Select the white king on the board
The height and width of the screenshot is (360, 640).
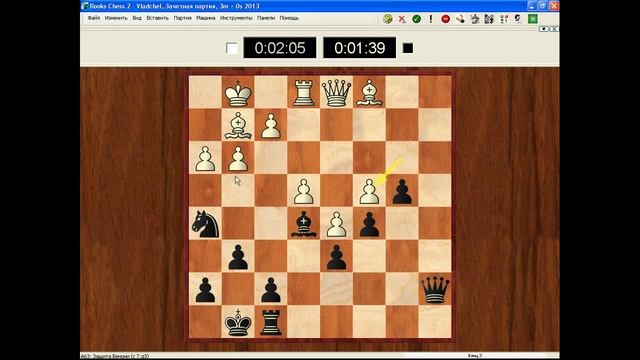(x=238, y=93)
